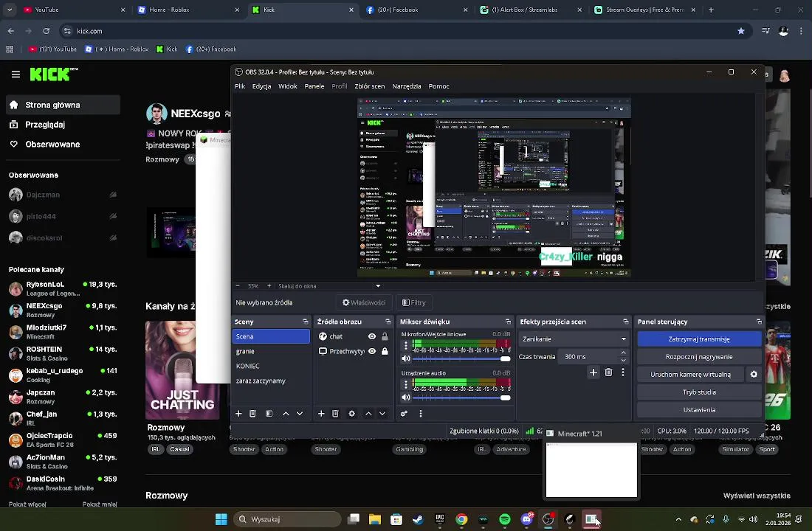Open transition properties three-dot menu
Screen dimensions: 812x531
tap(623, 372)
